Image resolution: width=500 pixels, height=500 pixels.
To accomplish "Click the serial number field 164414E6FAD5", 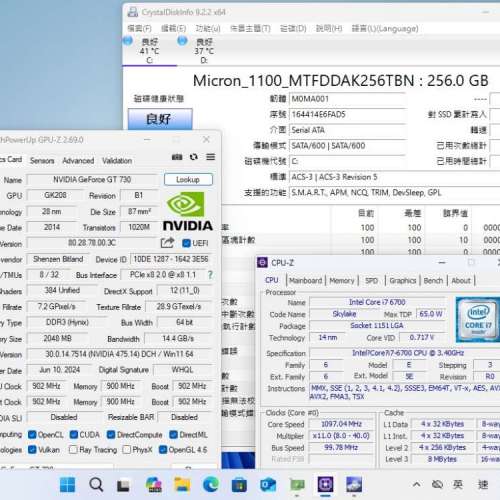I will (x=347, y=115).
